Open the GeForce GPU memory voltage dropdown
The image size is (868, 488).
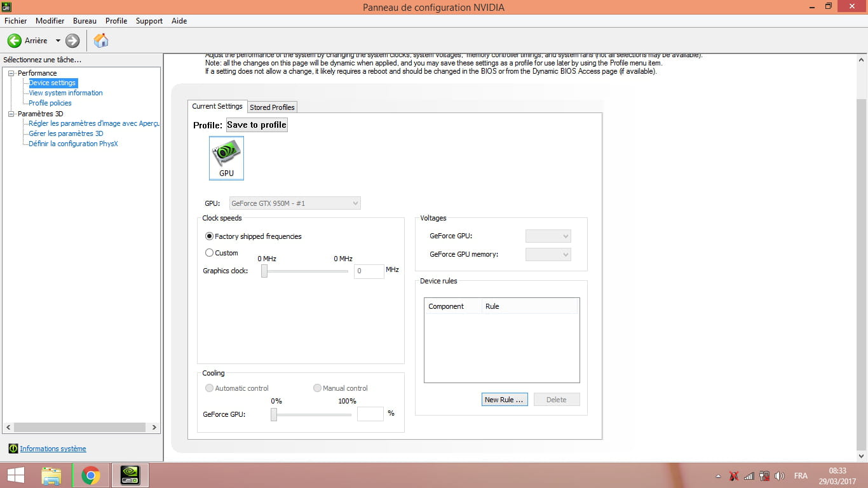pos(548,254)
